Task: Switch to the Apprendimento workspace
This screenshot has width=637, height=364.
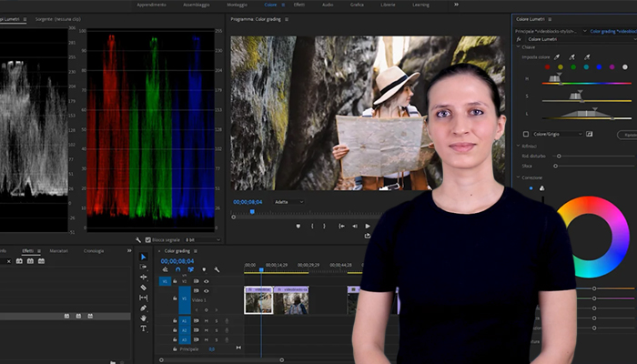Action: click(x=152, y=5)
